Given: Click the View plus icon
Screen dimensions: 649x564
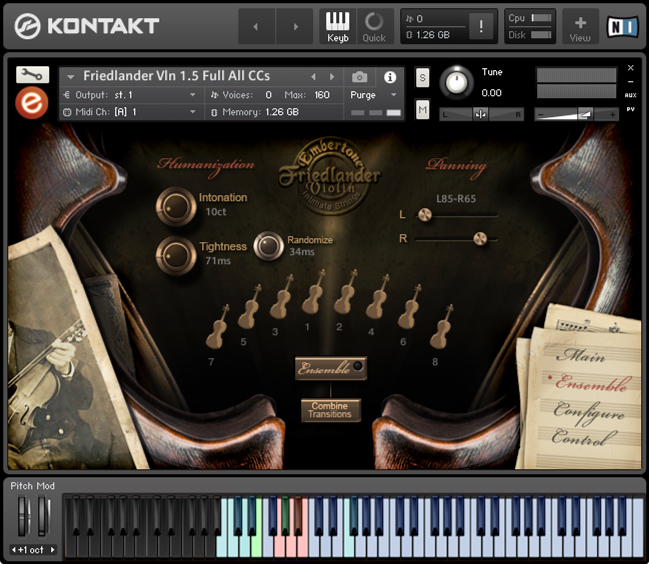Looking at the screenshot, I should coord(580,26).
